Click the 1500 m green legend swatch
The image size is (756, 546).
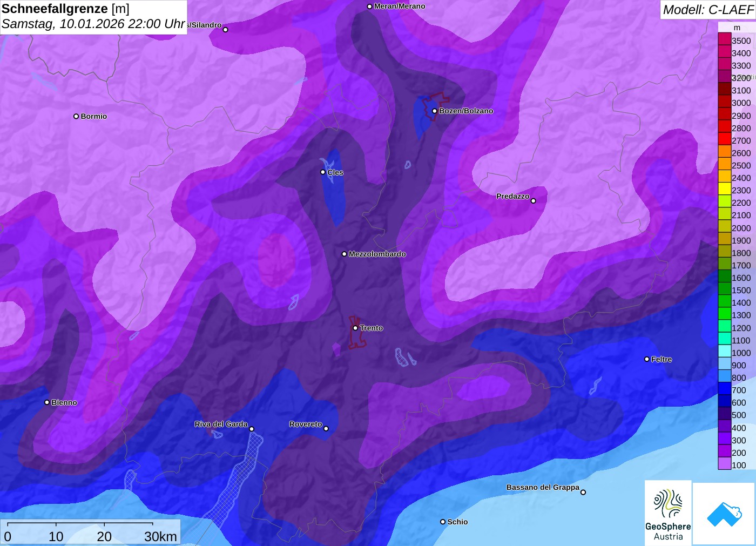pyautogui.click(x=725, y=288)
